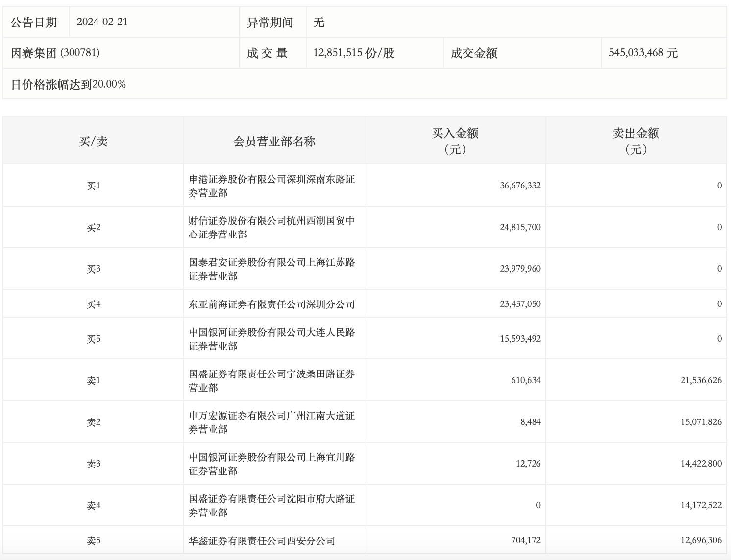Select the 因赛集团 (300781) stock name
Image resolution: width=731 pixels, height=560 pixels.
pos(55,53)
